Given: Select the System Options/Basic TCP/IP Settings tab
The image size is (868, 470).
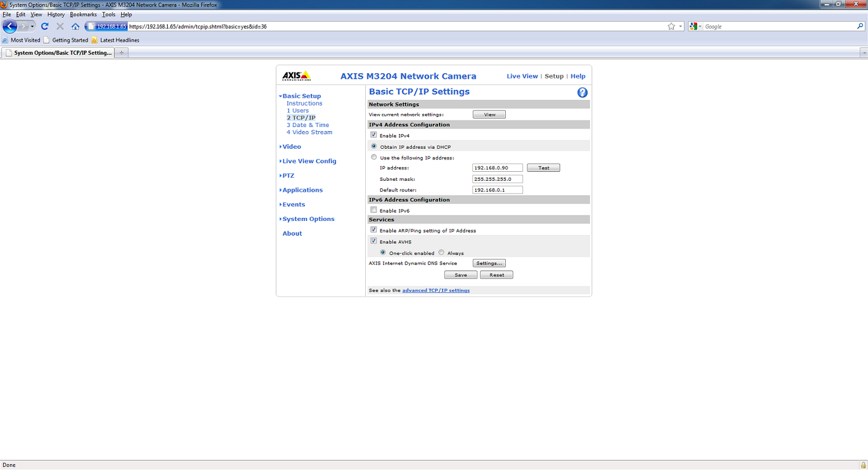Looking at the screenshot, I should pyautogui.click(x=58, y=53).
